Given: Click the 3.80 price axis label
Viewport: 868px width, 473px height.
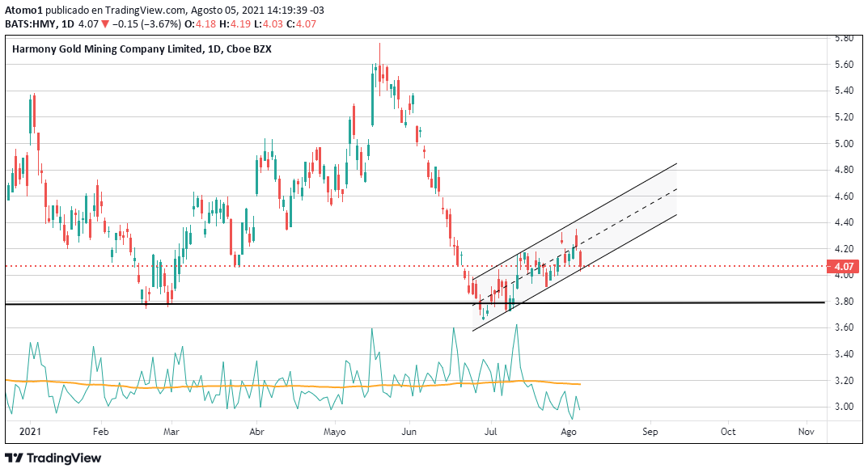Looking at the screenshot, I should (845, 302).
